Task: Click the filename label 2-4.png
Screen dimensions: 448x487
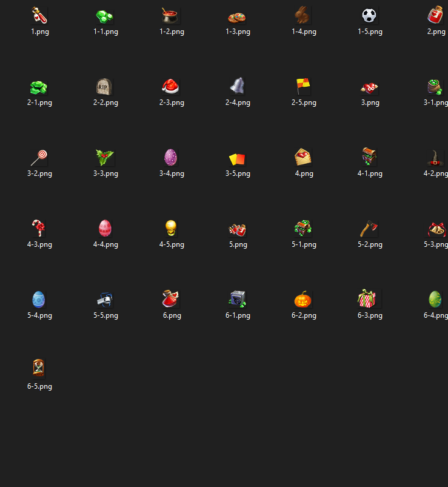Action: 238,102
